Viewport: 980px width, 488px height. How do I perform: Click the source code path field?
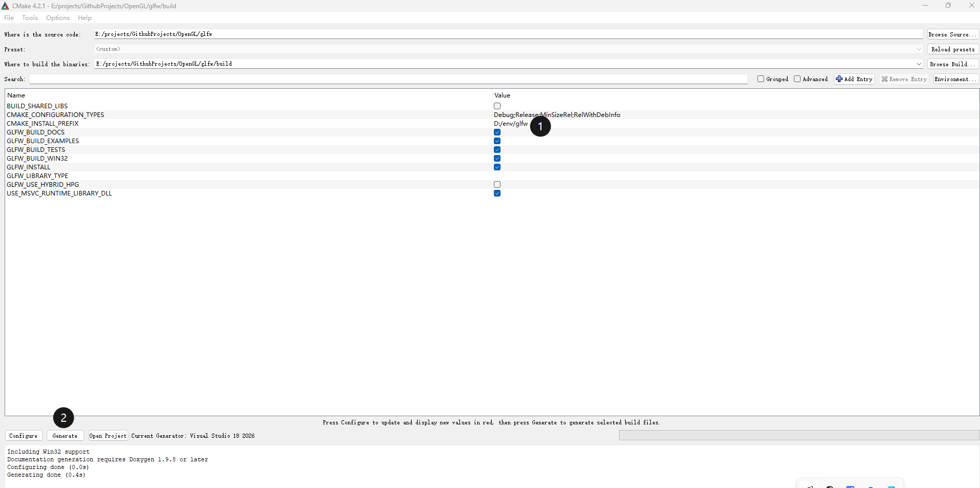point(508,34)
